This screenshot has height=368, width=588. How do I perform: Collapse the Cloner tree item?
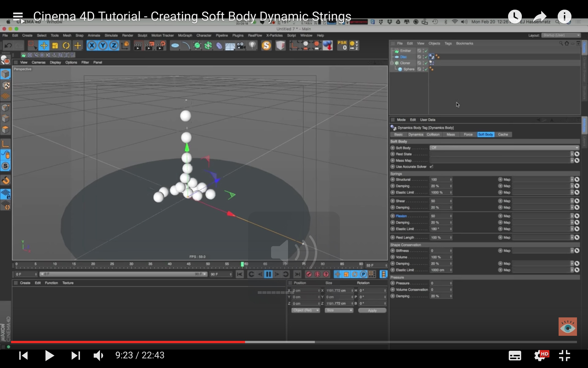click(x=392, y=63)
